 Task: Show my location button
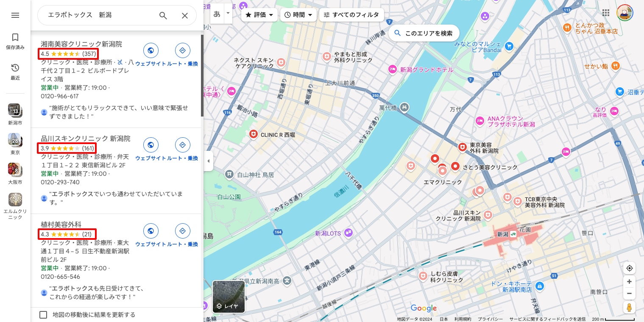(x=629, y=268)
